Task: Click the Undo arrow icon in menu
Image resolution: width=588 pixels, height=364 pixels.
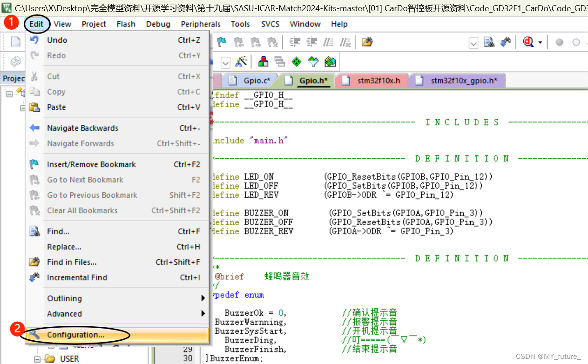Action: (34, 40)
